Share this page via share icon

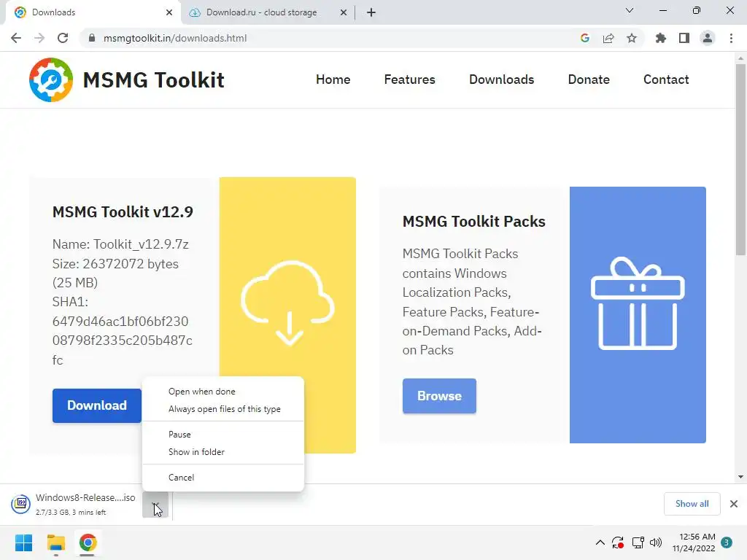(x=608, y=38)
